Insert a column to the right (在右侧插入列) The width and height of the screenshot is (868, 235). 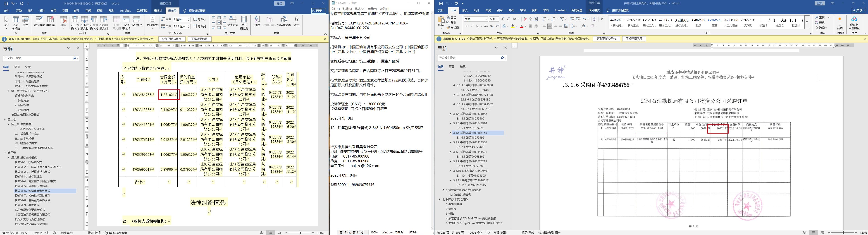point(103,23)
